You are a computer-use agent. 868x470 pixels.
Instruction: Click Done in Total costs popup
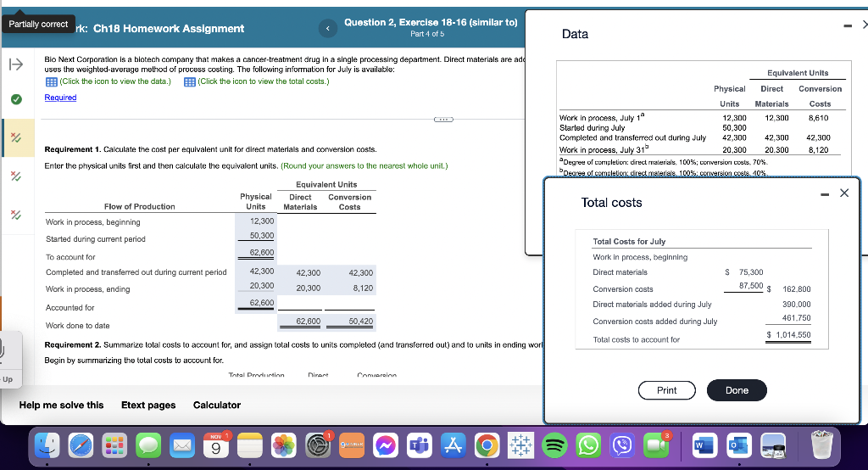pos(737,390)
